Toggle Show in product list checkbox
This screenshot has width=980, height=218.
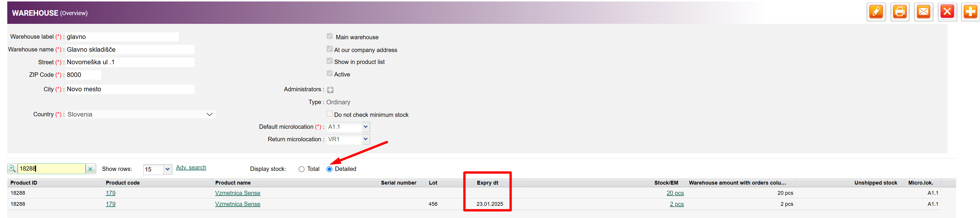click(329, 61)
